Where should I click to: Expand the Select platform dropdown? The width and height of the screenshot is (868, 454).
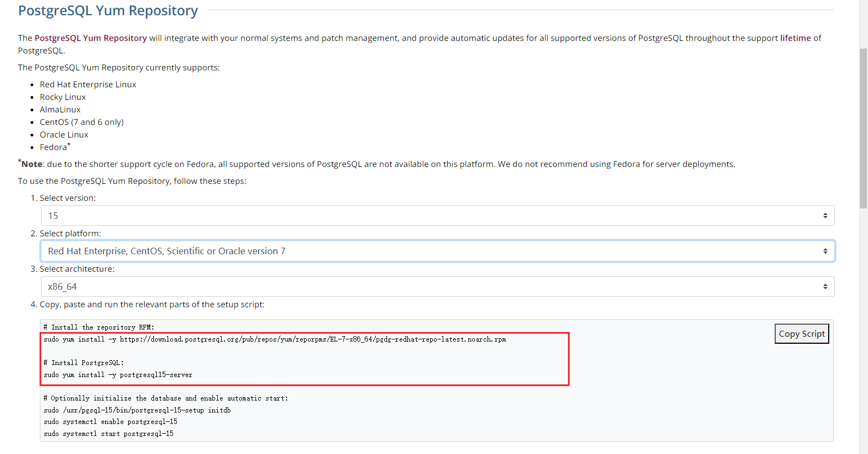[437, 251]
